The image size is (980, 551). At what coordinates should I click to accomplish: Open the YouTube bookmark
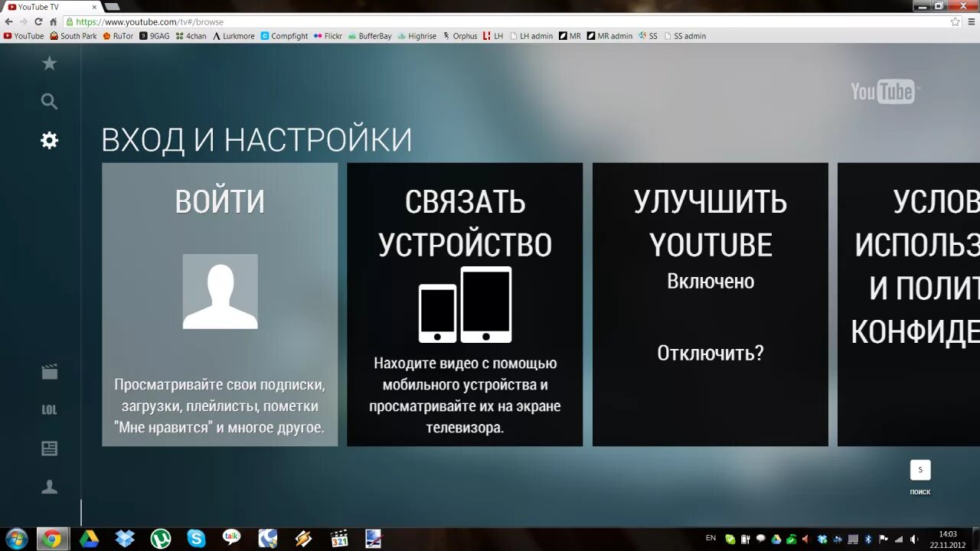(24, 36)
